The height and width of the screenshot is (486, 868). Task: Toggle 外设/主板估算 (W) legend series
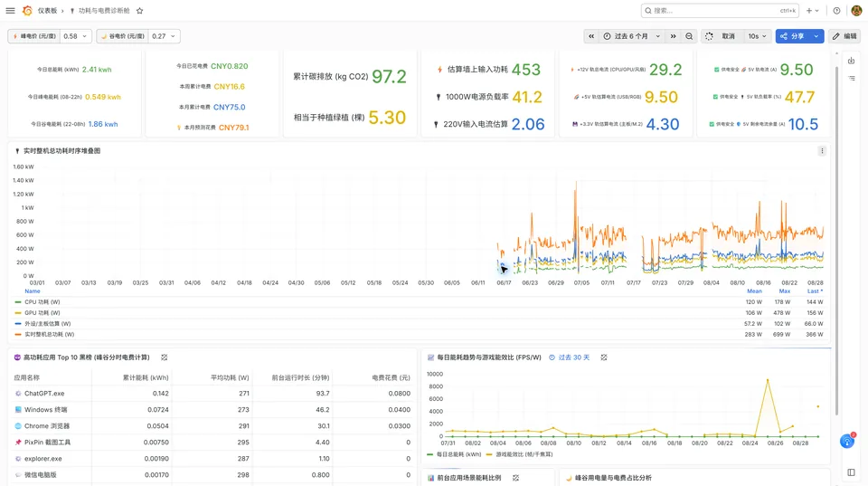coord(48,324)
